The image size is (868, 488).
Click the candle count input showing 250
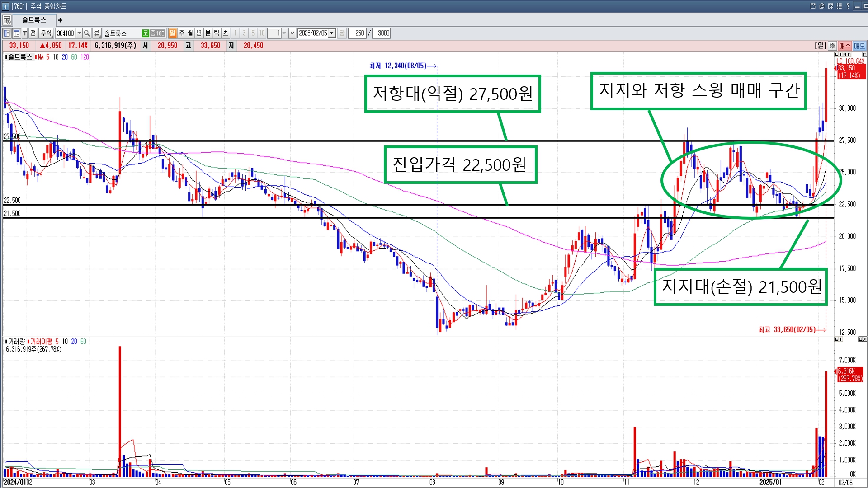point(357,33)
